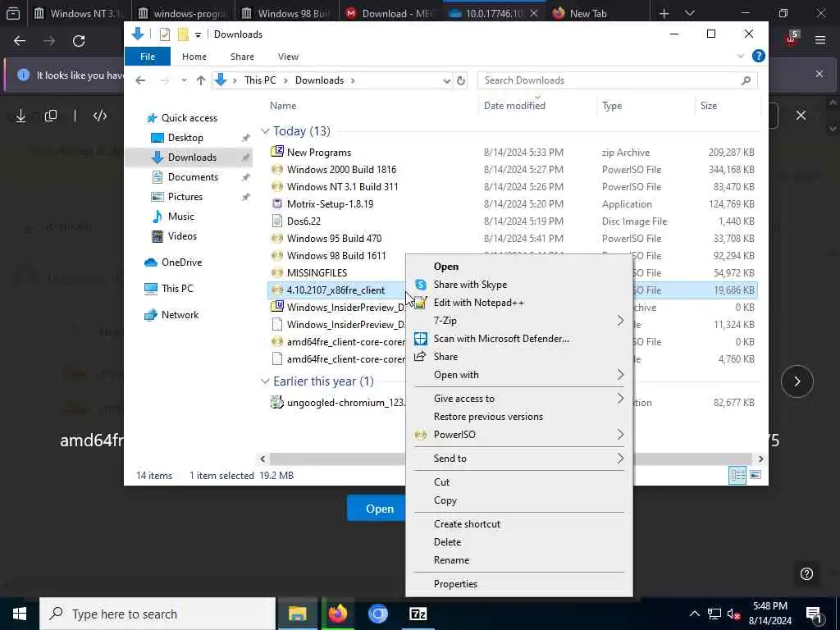Screen dimensions: 840x630
Task: Select Create shortcut entry
Action: point(518,524)
